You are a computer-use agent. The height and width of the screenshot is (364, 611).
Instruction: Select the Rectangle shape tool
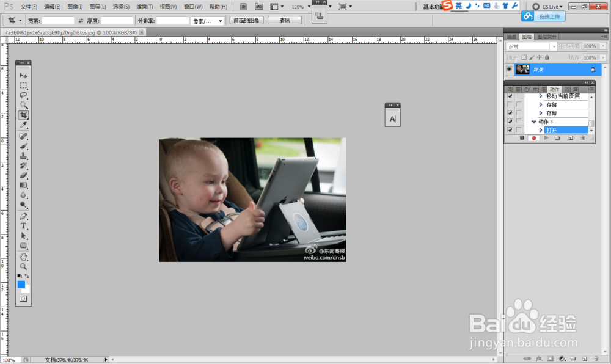click(x=23, y=246)
